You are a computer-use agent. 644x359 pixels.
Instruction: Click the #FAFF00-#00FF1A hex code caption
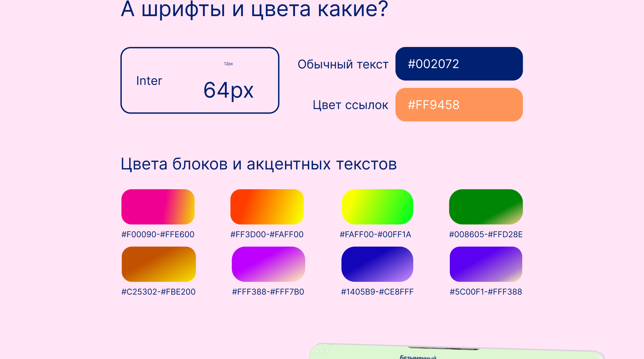point(375,234)
